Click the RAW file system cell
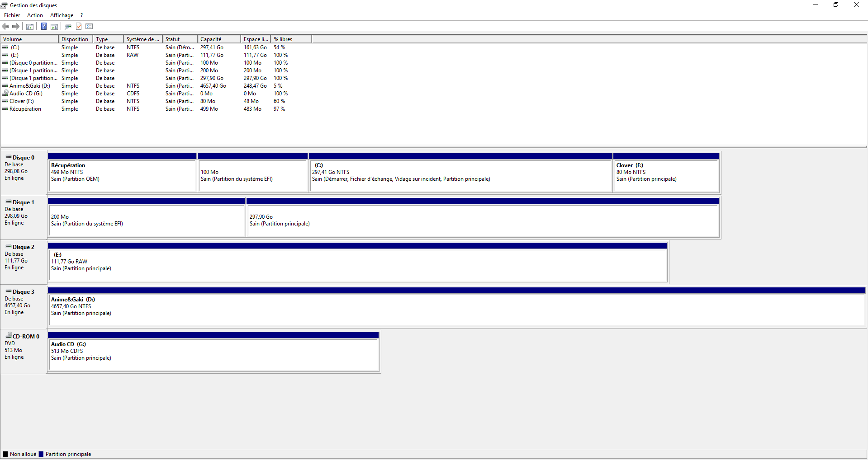868x460 pixels. (133, 55)
